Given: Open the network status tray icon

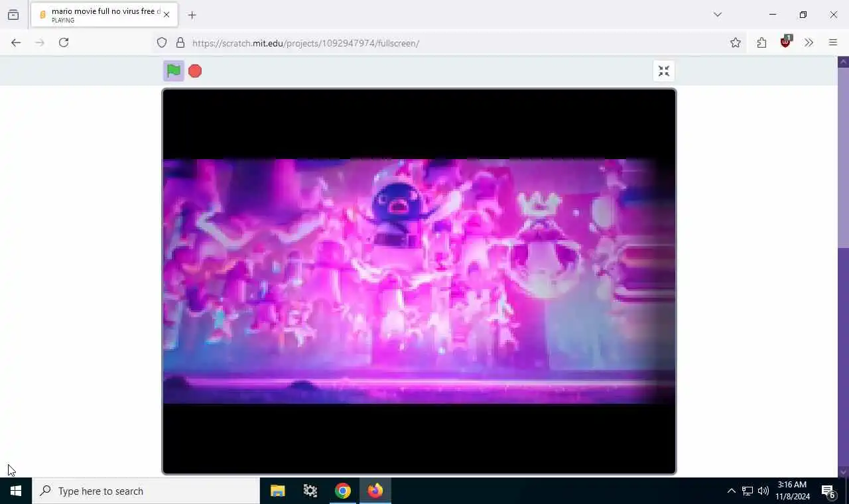Looking at the screenshot, I should click(x=748, y=491).
